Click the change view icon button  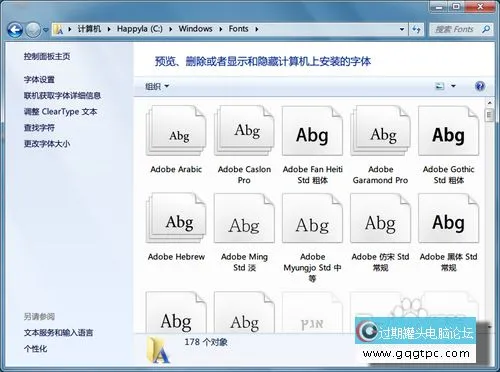tap(440, 86)
